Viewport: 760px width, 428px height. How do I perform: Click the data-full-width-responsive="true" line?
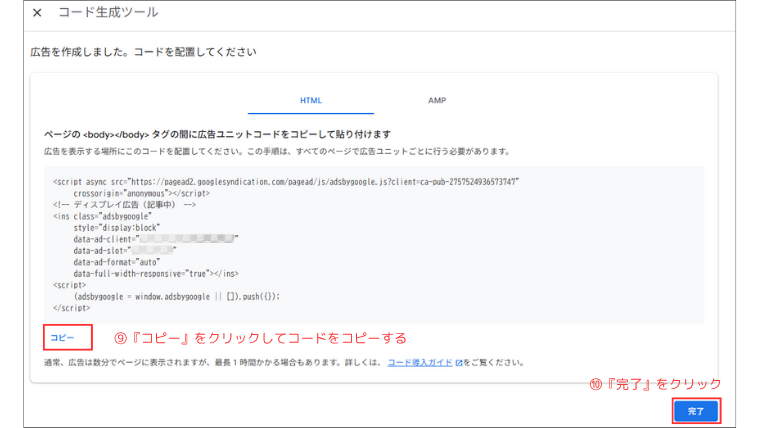coord(156,273)
